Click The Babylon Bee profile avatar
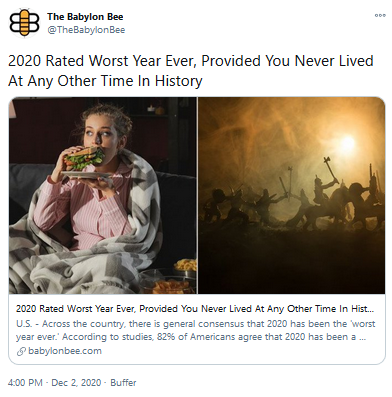This screenshot has height=397, width=392. coord(24,23)
